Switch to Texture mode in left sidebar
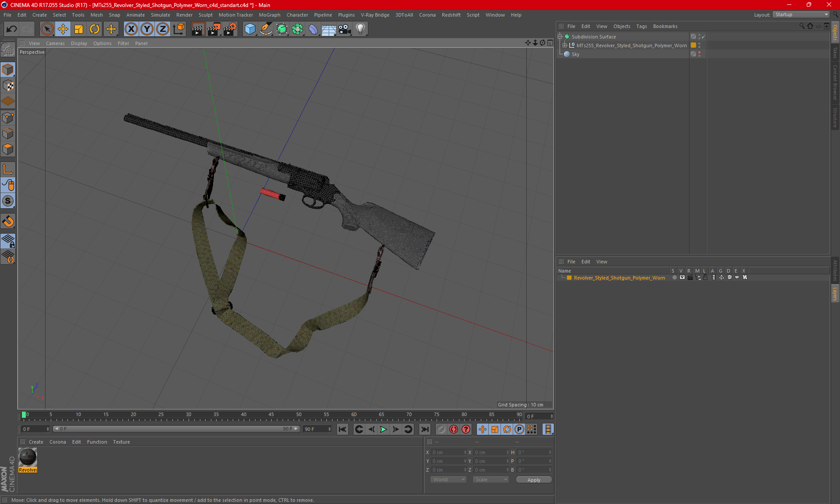 point(8,86)
